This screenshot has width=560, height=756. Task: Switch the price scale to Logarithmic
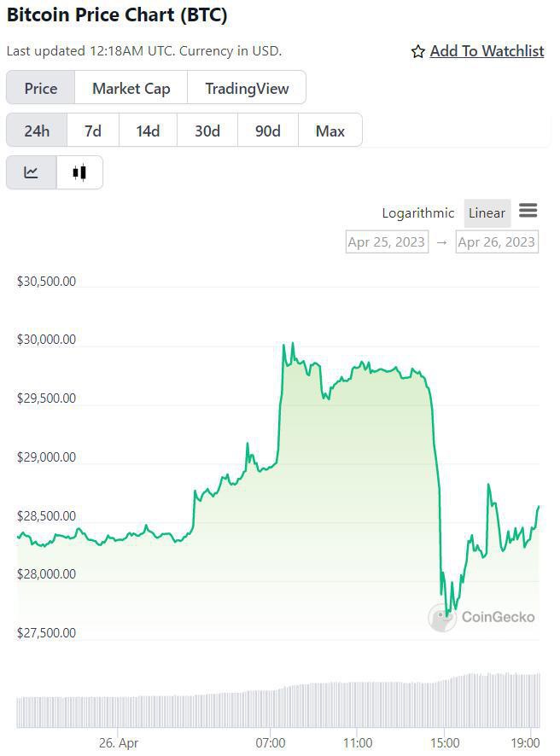pyautogui.click(x=417, y=212)
